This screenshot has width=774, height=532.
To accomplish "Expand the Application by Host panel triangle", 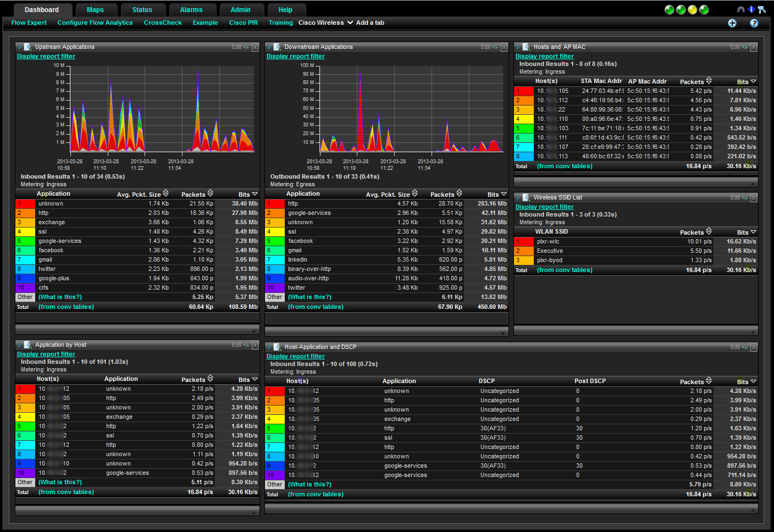I will [x=19, y=345].
